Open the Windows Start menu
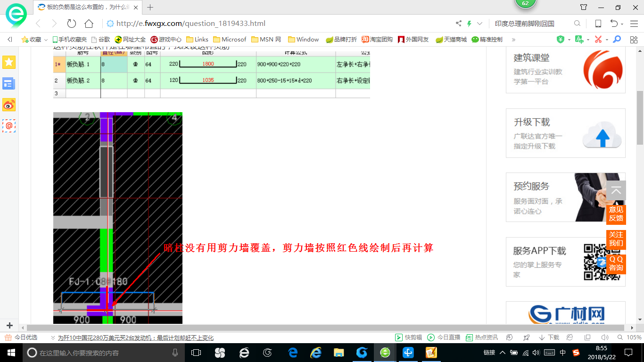Viewport: 644px width, 362px height. pyautogui.click(x=10, y=353)
